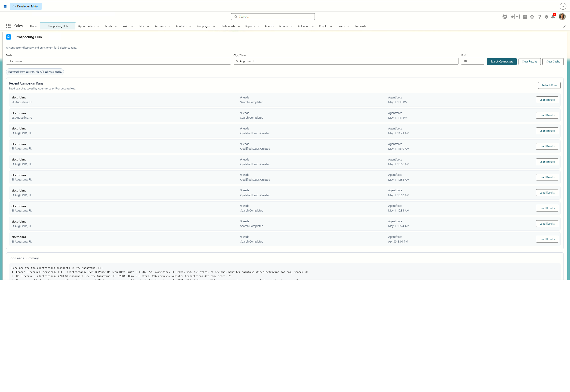This screenshot has width=570, height=392.
Task: Open the Agentforce Einstein assistant icon
Action: (x=505, y=17)
